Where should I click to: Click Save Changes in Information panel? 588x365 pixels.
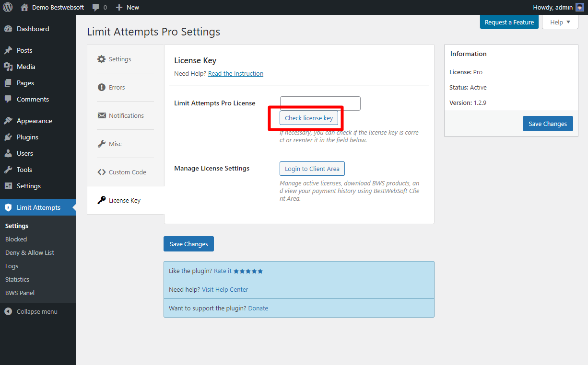pyautogui.click(x=548, y=124)
